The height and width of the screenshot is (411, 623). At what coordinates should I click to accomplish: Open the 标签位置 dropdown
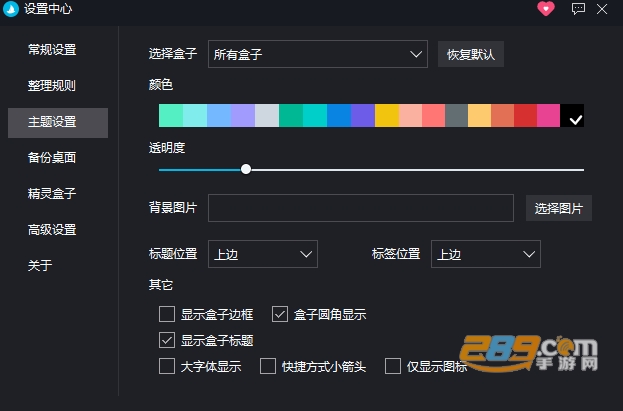[x=486, y=254]
